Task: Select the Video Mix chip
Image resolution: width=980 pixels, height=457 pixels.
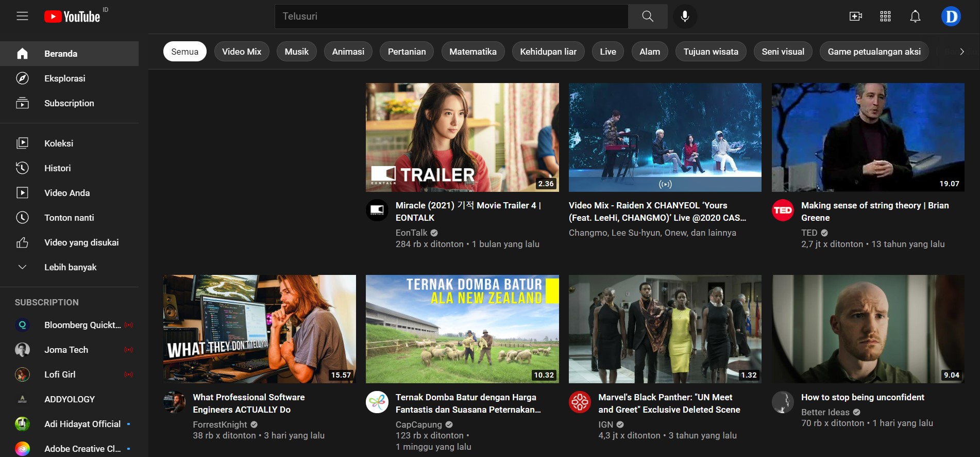Action: coord(242,52)
